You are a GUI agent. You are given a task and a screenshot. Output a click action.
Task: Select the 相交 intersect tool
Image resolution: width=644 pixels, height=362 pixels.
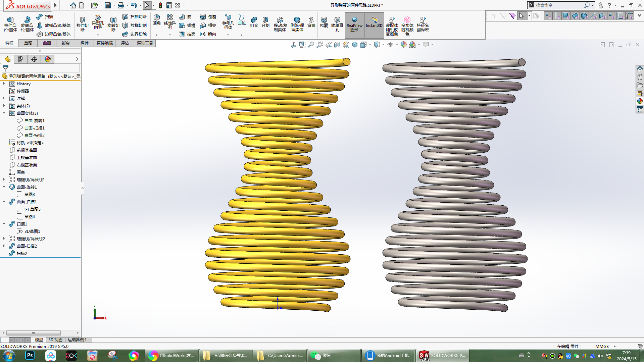pyautogui.click(x=208, y=25)
